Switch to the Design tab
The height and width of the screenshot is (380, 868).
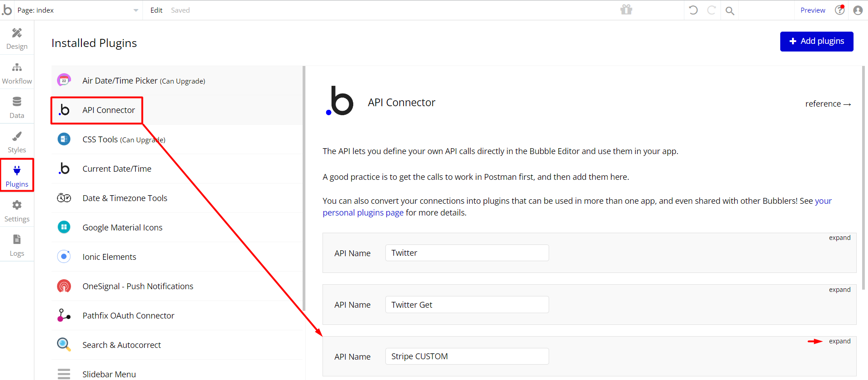pyautogui.click(x=17, y=38)
